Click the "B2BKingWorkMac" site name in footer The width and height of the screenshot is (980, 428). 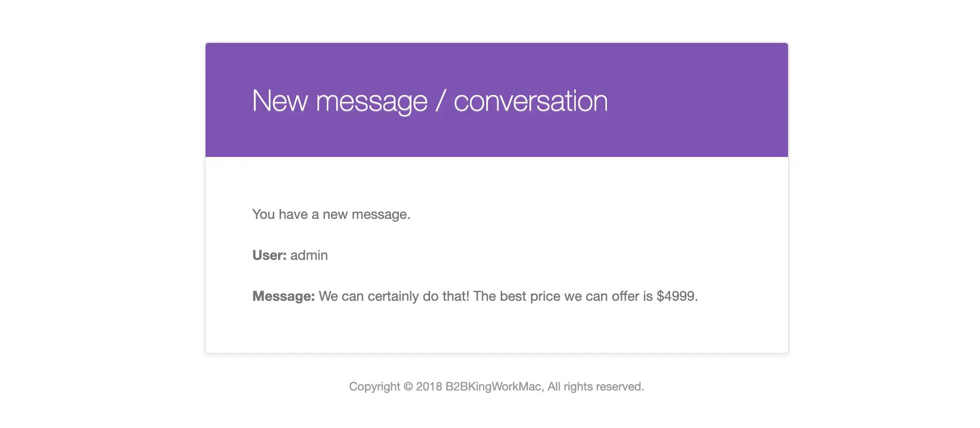[x=493, y=387]
